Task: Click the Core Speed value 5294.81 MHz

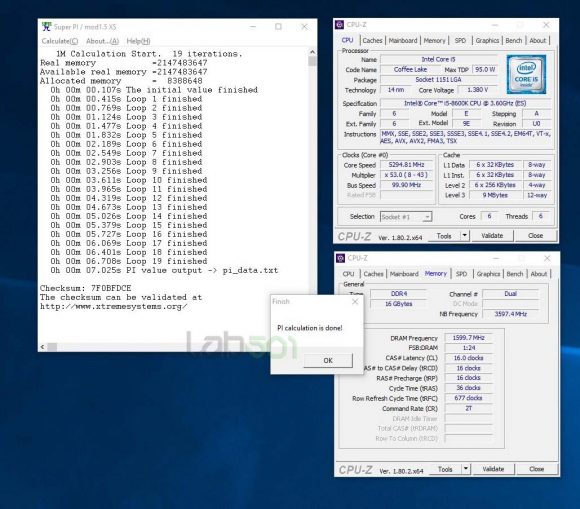Action: point(407,165)
